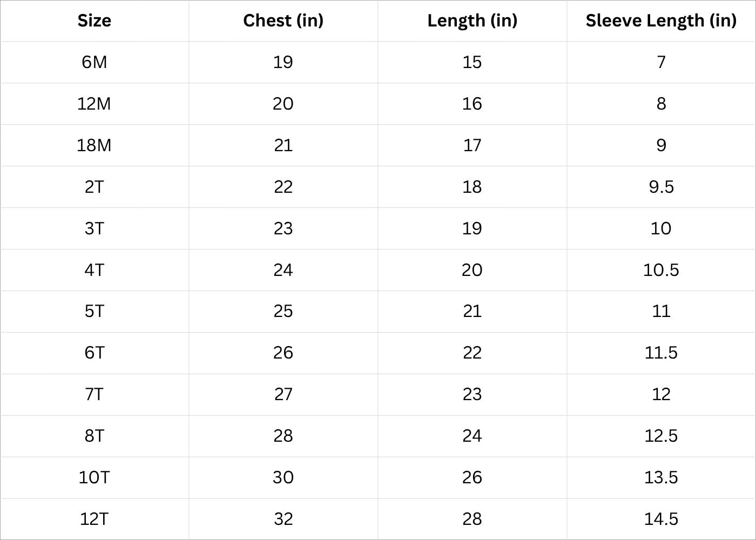This screenshot has height=540, width=756.
Task: Select the 12M size cell
Action: click(x=94, y=104)
